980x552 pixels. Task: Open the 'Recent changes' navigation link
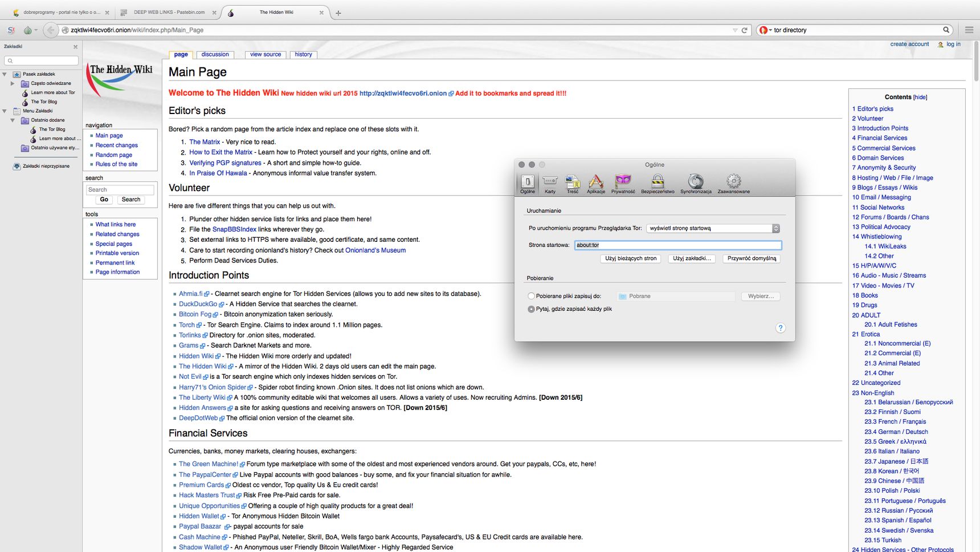(117, 145)
